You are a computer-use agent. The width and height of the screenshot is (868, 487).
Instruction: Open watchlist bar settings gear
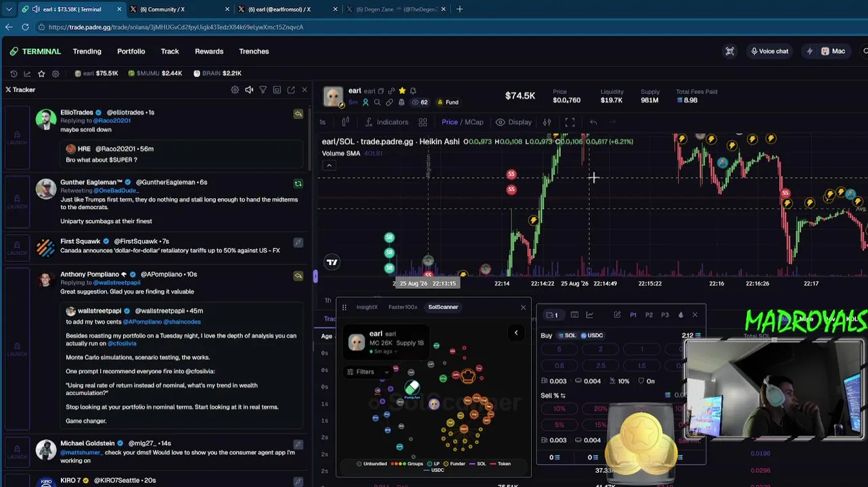click(55, 74)
